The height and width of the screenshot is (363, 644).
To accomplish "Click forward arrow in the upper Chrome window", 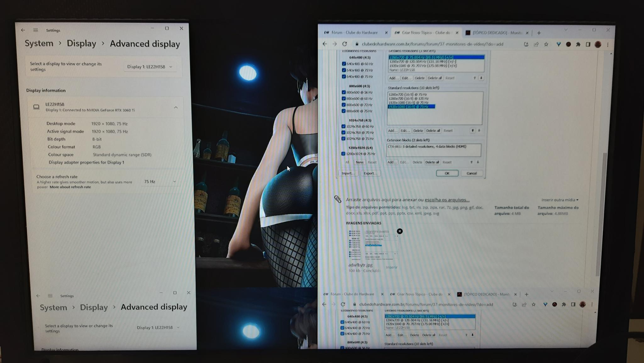I will pyautogui.click(x=335, y=44).
